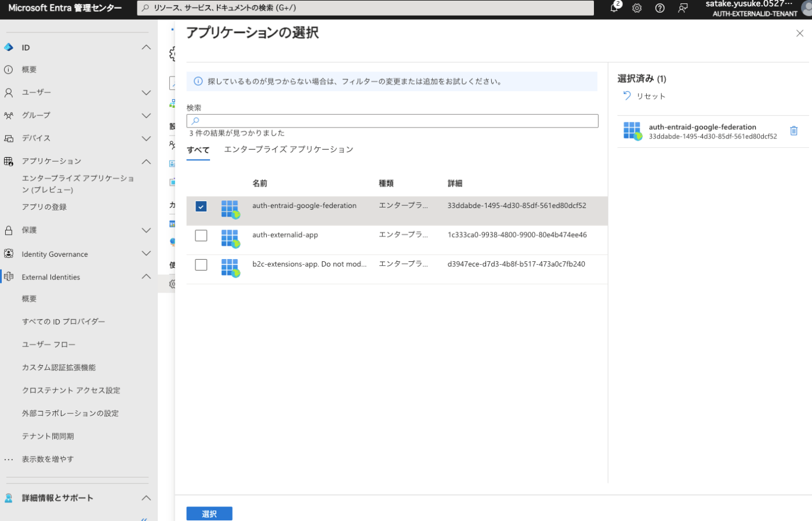Open エンタープライズ アプリケーション (プレビュー) in sidebar
The image size is (812, 521).
(x=78, y=184)
